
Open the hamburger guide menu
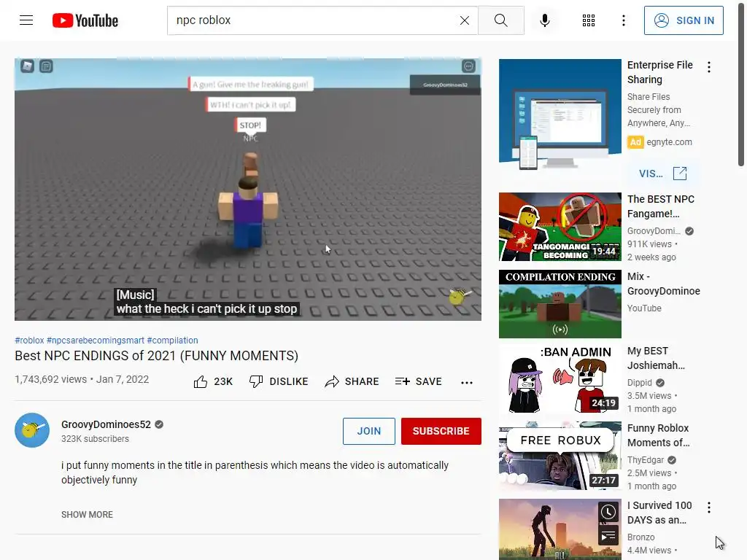(x=26, y=20)
